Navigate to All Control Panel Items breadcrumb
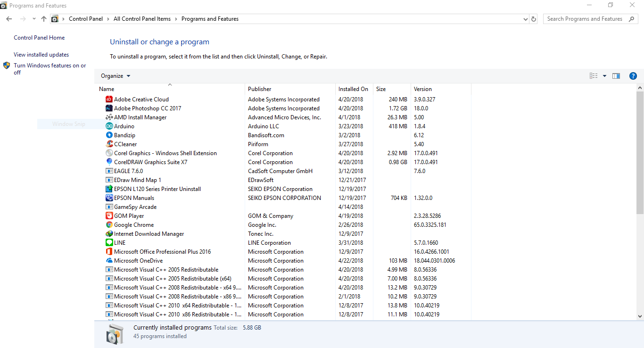This screenshot has width=644, height=348. coord(142,19)
